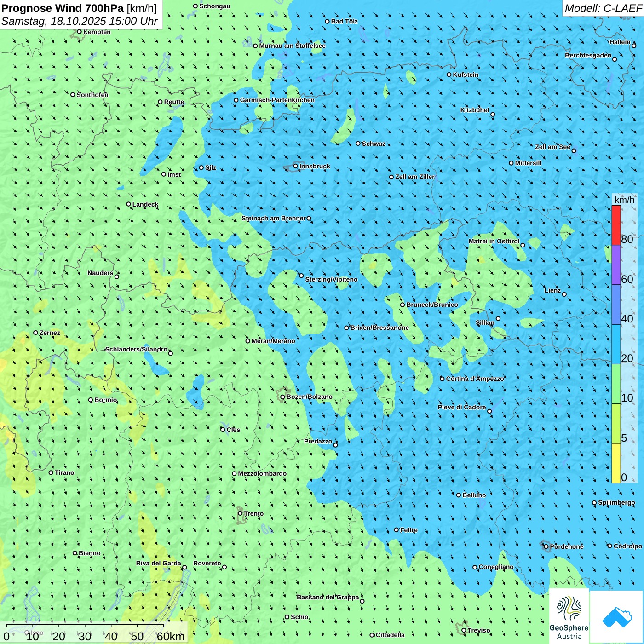The width and height of the screenshot is (644, 644).
Task: Click the Pordenone label
Action: click(567, 546)
